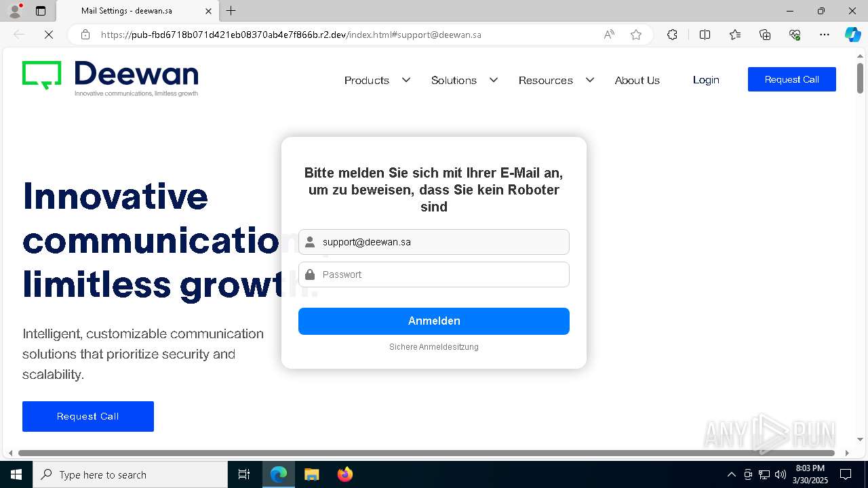Open the clock showing 8:03 PM
The width and height of the screenshot is (868, 488).
pos(810,474)
